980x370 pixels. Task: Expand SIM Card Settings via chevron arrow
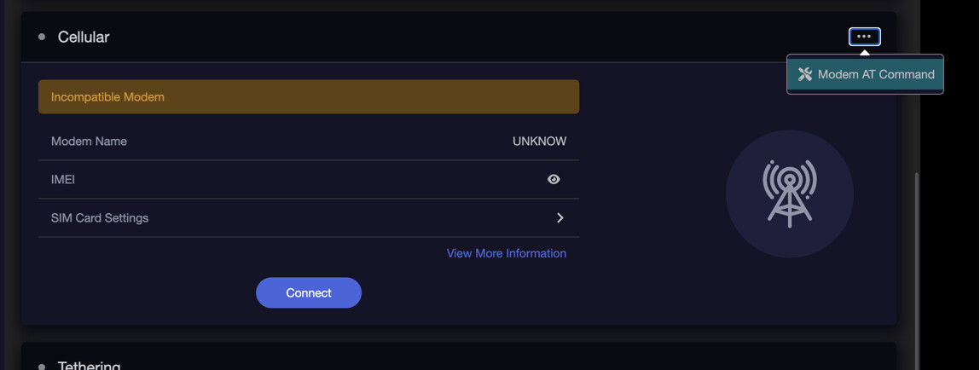[x=560, y=217]
